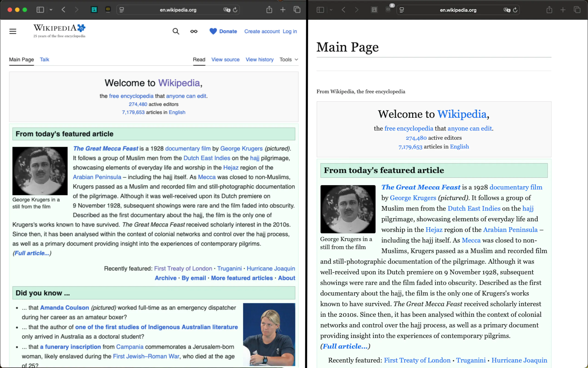
Task: Reload page in right Safari window
Action: pyautogui.click(x=515, y=10)
